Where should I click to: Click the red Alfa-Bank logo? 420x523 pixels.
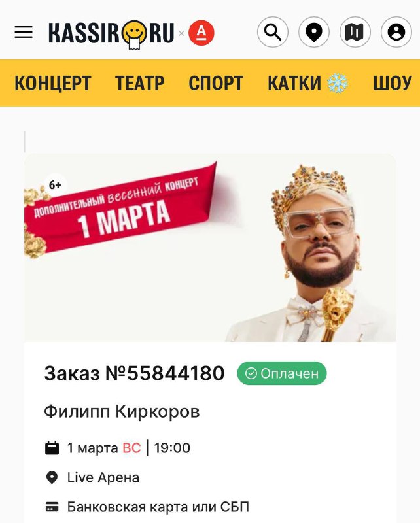pos(201,33)
